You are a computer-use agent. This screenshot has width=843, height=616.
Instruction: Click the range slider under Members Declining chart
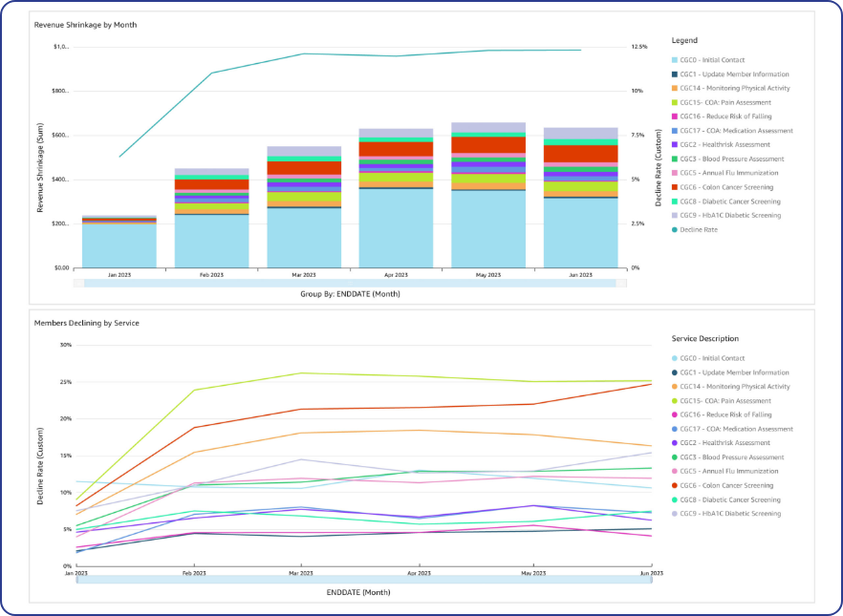(364, 580)
